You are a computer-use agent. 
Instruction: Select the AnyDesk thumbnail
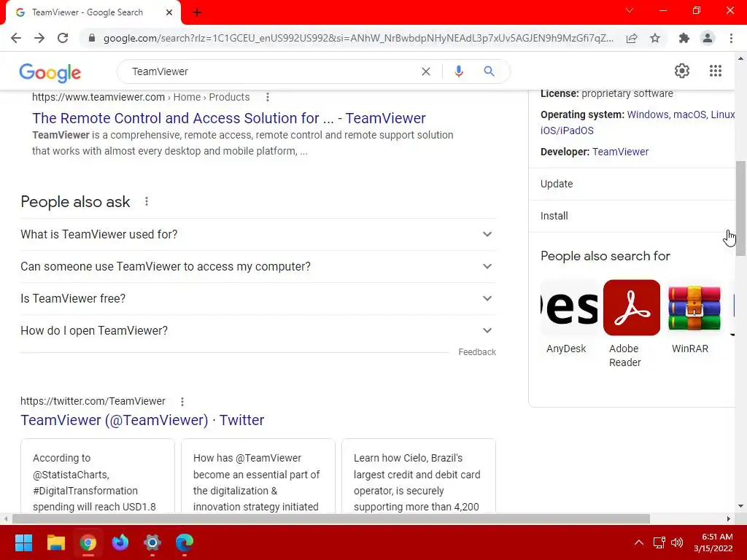pyautogui.click(x=569, y=308)
